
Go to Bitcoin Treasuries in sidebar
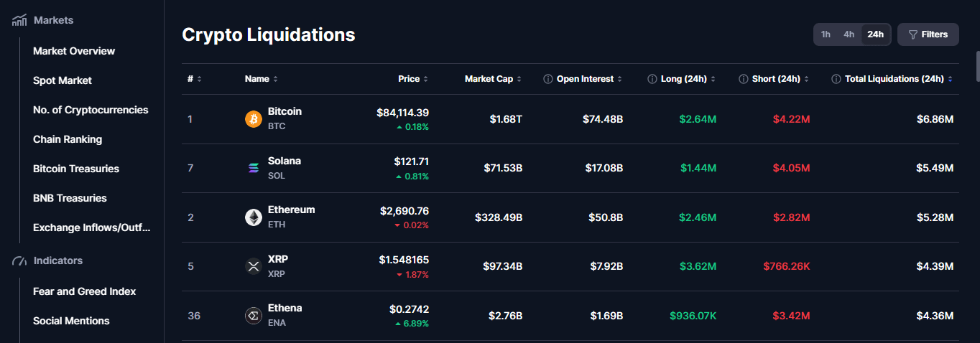pos(76,169)
